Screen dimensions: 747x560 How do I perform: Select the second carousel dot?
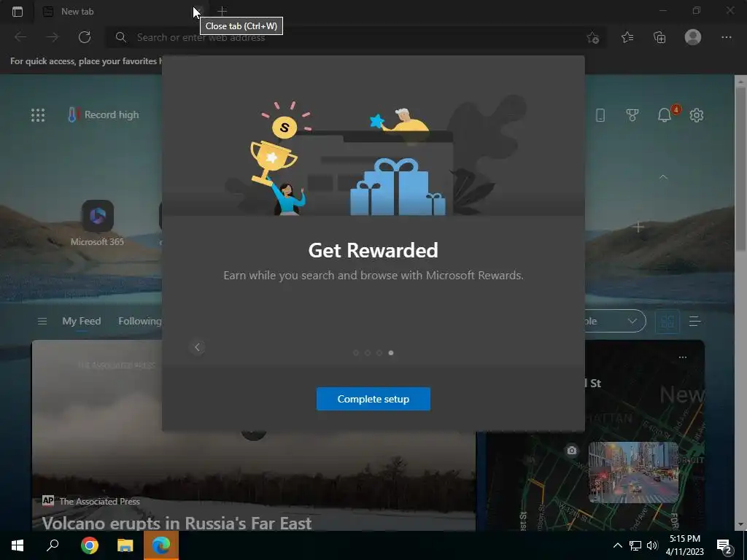(x=368, y=353)
